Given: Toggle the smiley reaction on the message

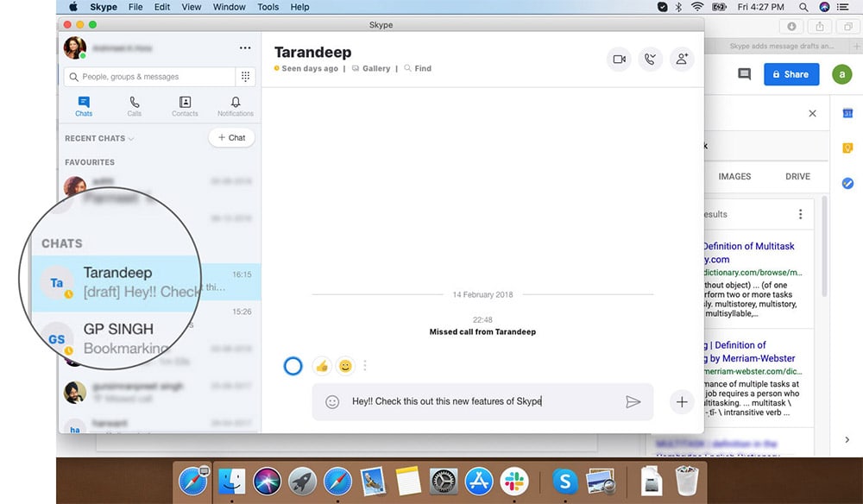Looking at the screenshot, I should (x=345, y=366).
